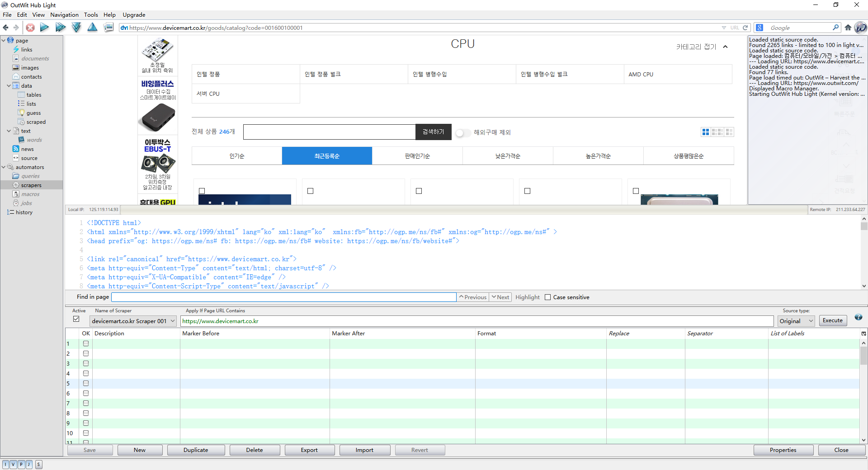868x470 pixels.
Task: Open the Navigation menu
Action: point(64,14)
